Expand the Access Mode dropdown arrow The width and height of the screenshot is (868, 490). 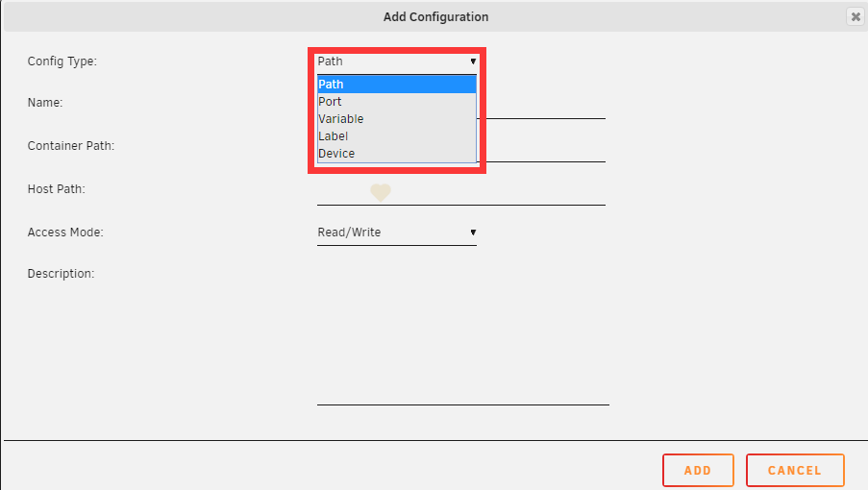[x=473, y=233]
